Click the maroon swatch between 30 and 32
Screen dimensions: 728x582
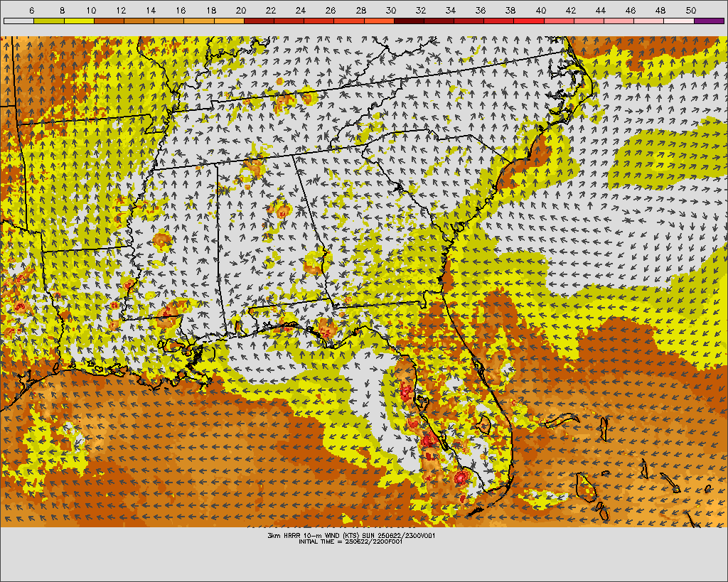tap(409, 21)
